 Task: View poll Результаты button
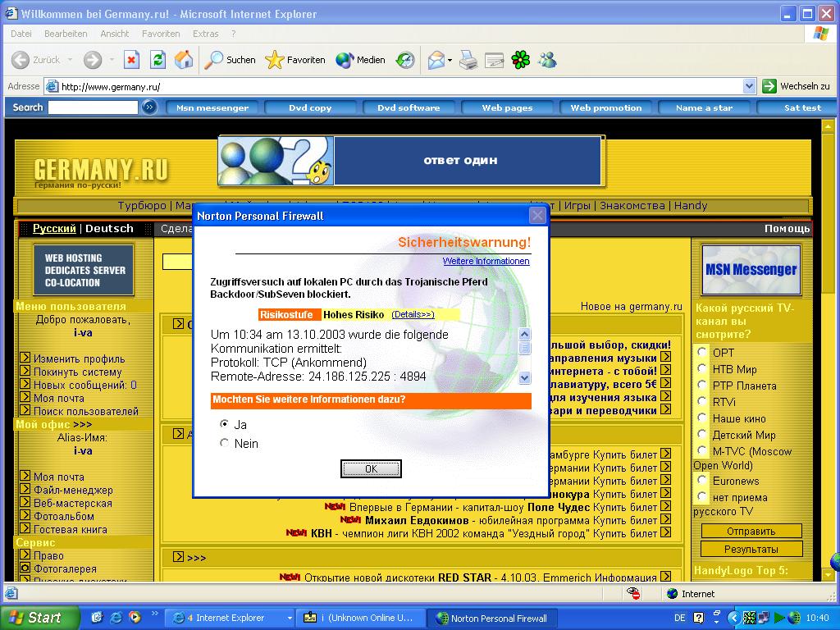[x=751, y=549]
